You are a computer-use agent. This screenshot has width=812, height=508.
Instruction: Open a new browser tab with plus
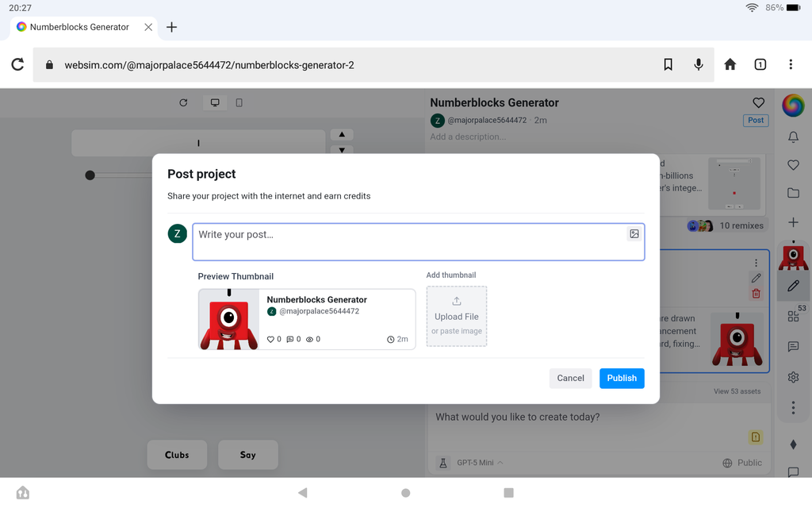click(x=171, y=27)
